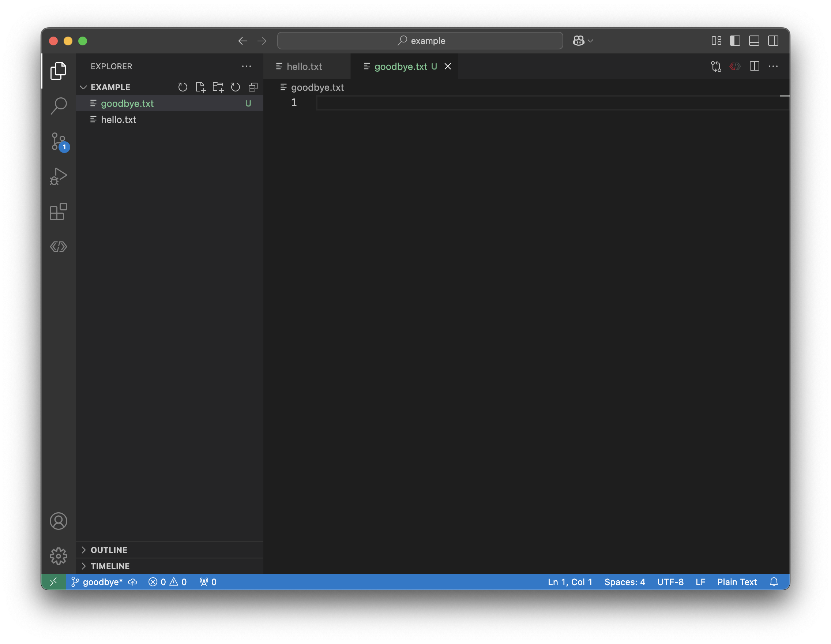This screenshot has height=644, width=831.
Task: Open problems panel from errors and warnings count
Action: [168, 582]
